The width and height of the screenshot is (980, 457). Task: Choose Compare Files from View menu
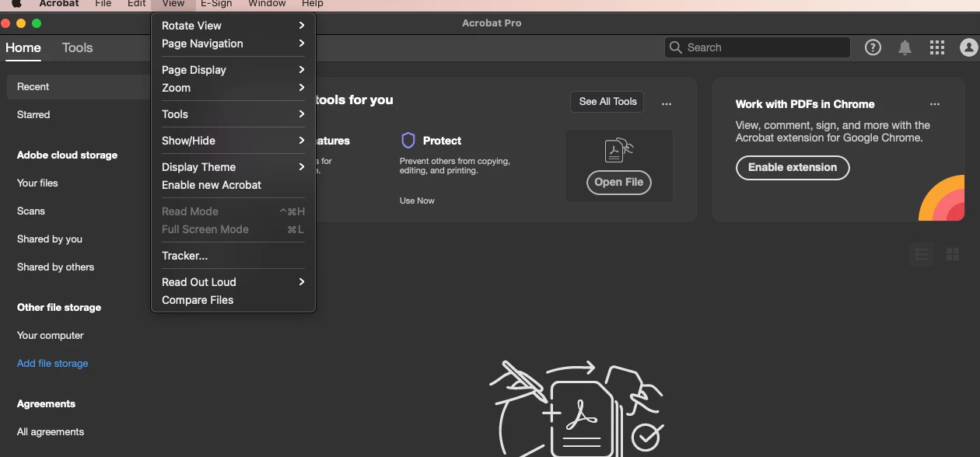coord(233,300)
